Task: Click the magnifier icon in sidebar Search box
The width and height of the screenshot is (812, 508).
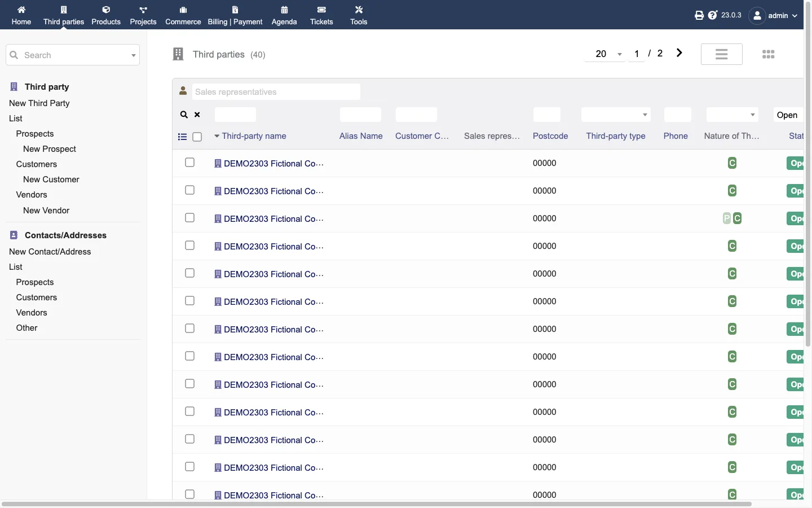Action: pyautogui.click(x=14, y=55)
